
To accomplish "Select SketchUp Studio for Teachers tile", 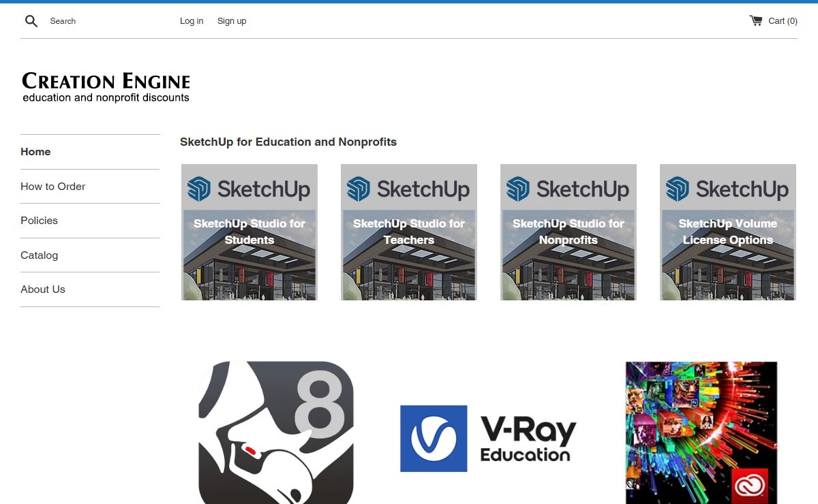I will point(409,232).
